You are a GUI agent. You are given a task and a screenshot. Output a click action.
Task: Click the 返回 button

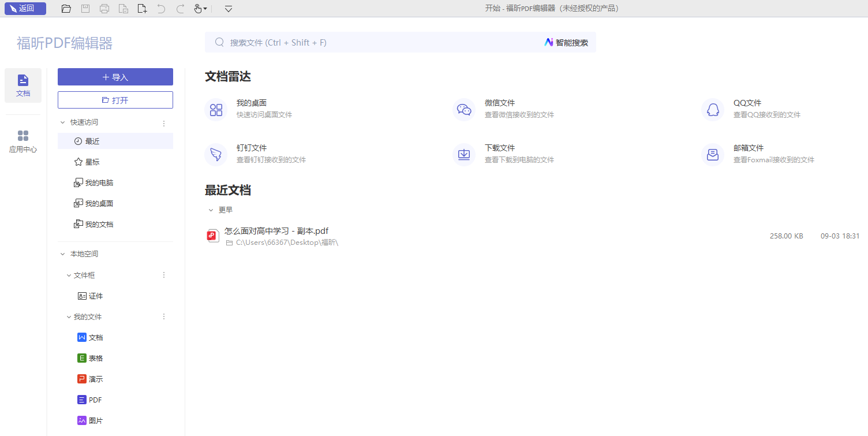(x=25, y=9)
